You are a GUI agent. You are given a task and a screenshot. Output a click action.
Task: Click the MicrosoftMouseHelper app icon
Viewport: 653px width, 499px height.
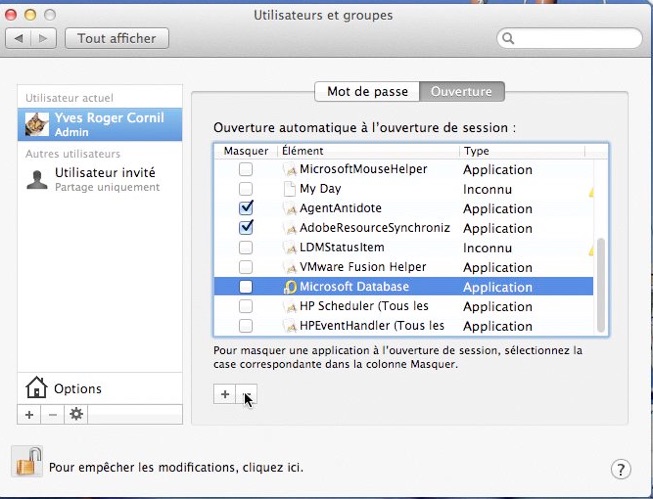click(290, 169)
